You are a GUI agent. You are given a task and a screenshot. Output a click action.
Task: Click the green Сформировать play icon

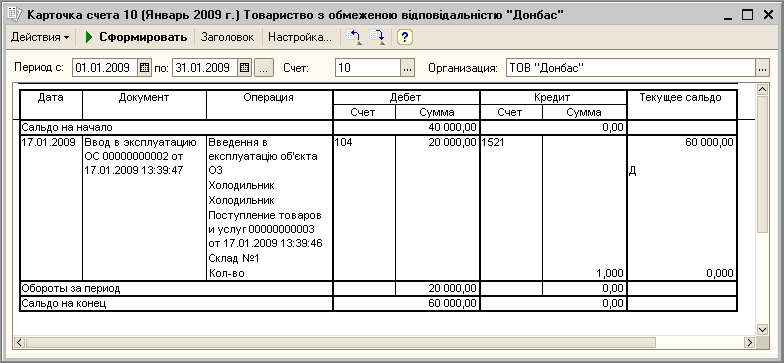click(x=90, y=37)
